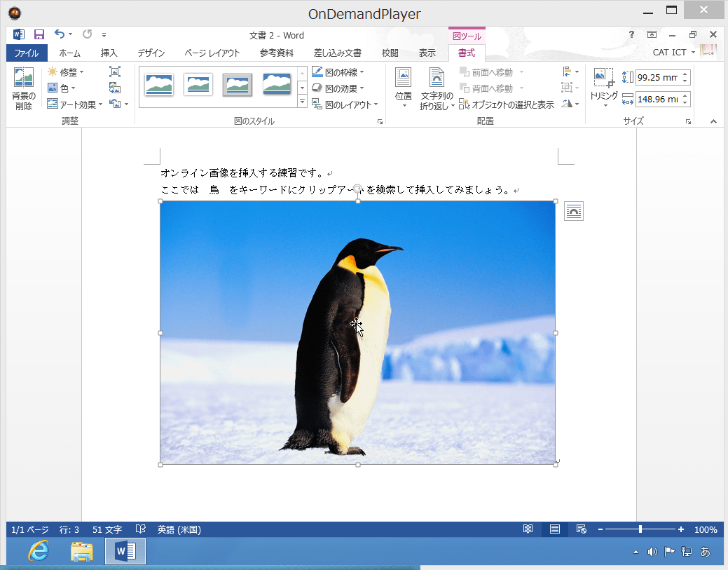
Task: Click the proofing errors status icon
Action: pos(139,529)
